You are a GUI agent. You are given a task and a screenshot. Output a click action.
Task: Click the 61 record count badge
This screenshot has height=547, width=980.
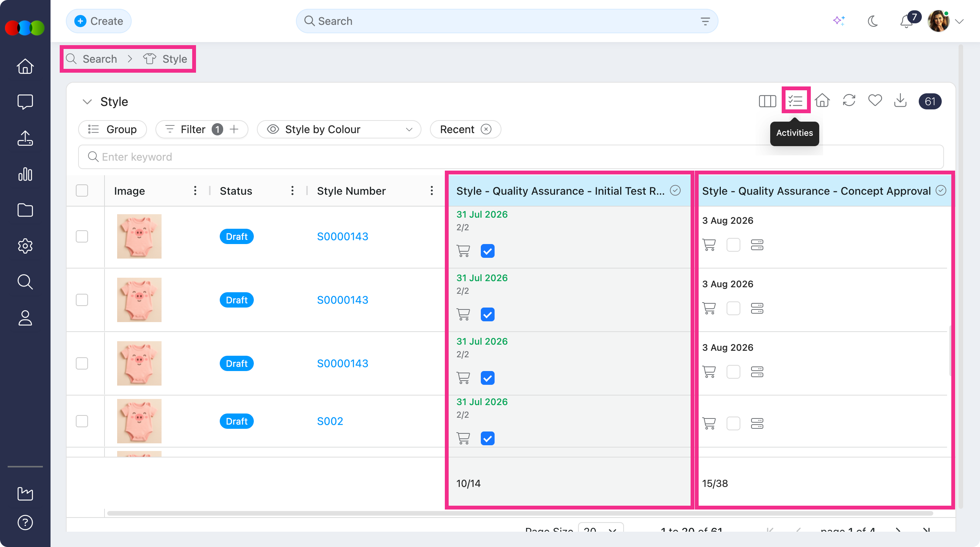930,101
